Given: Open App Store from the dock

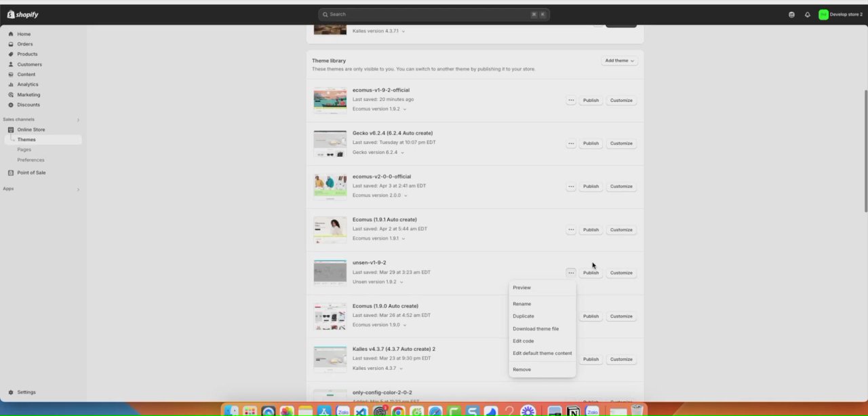Looking at the screenshot, I should pos(324,411).
